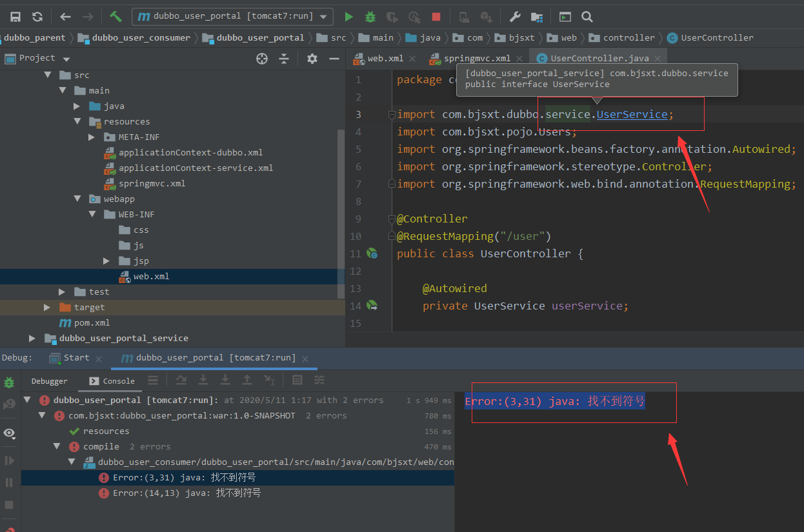Hide the Project panel with minus icon

[334, 59]
